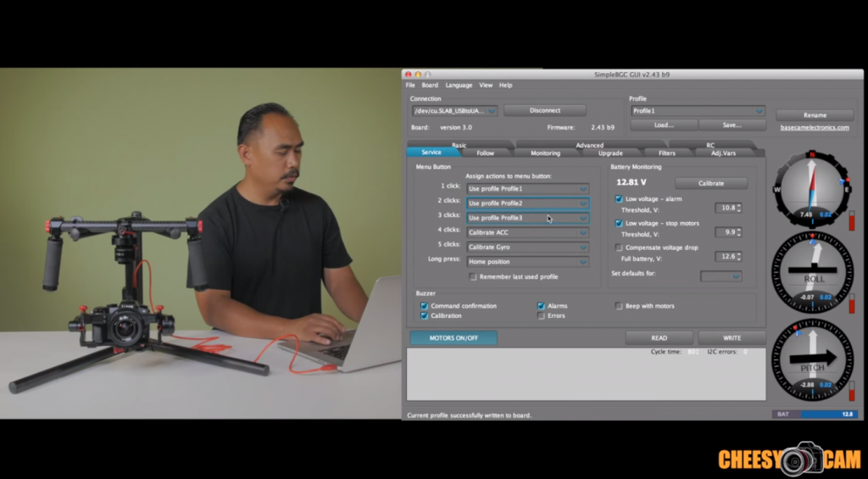
Task: Uncheck Alarms buzzer option
Action: click(541, 306)
